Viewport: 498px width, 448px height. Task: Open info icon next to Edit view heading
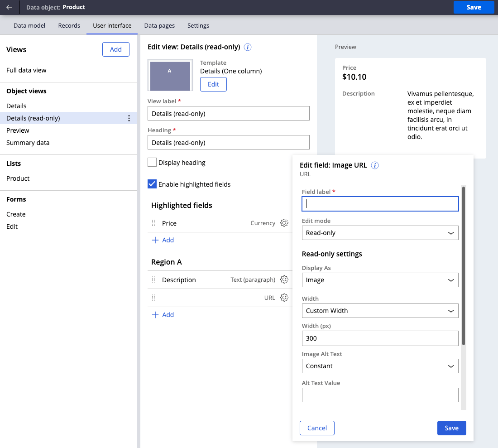[248, 47]
